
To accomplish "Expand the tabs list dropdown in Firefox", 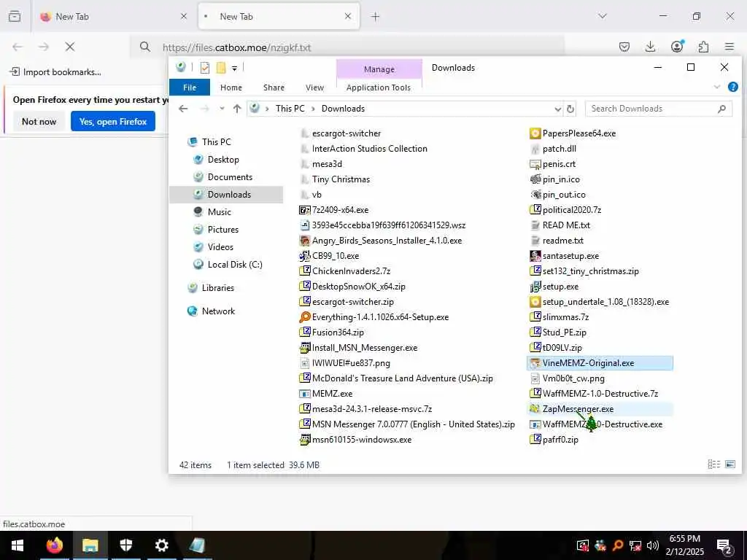I will 603,16.
